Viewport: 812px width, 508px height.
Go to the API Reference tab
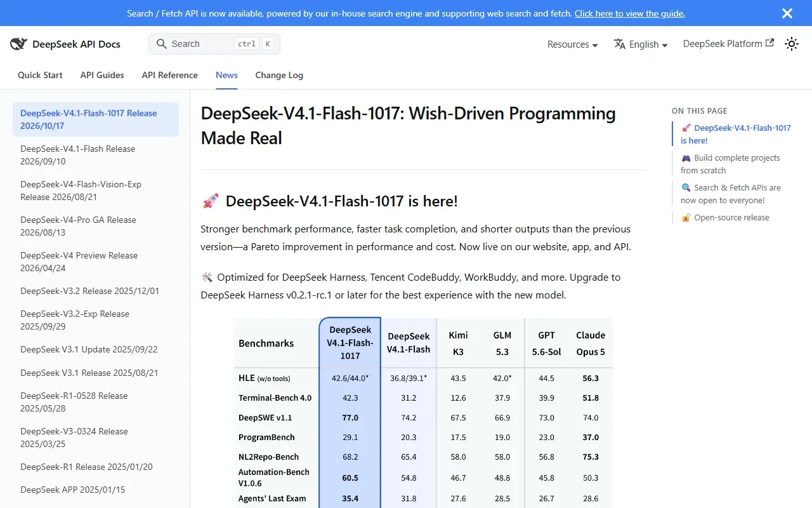click(x=170, y=75)
